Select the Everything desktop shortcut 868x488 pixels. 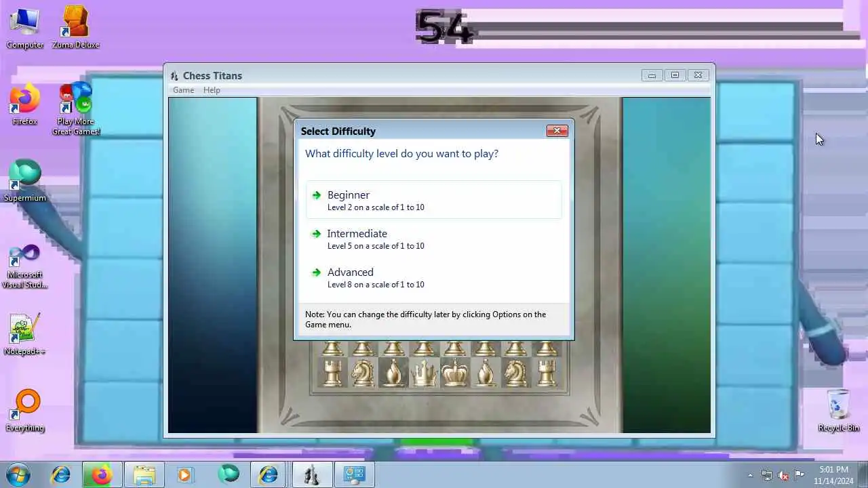[25, 411]
